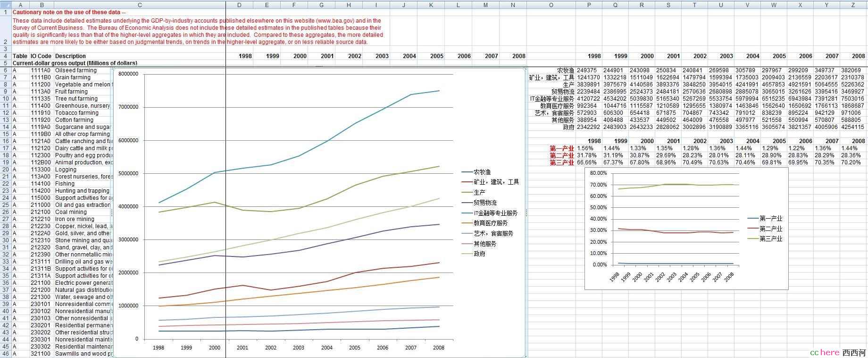This screenshot has width=868, height=358.
Task: Select the 'Coal mining' cell
Action: tap(71, 212)
